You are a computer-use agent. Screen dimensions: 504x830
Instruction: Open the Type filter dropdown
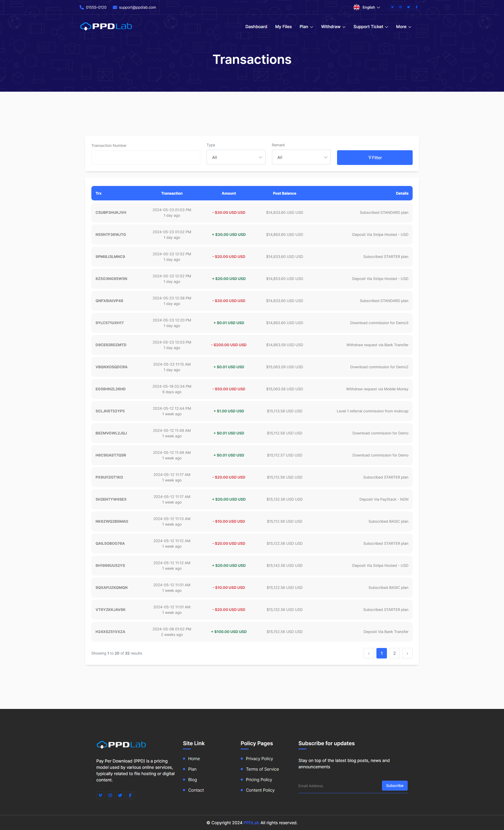pos(236,157)
